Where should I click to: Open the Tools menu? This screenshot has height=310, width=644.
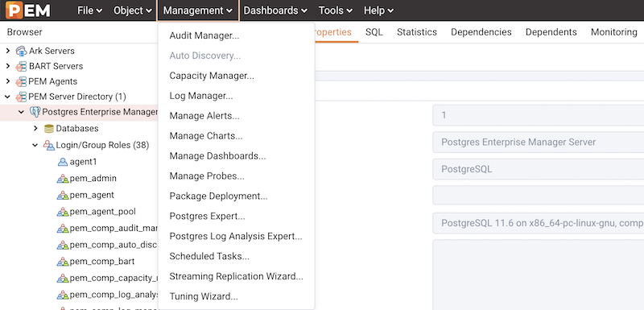[x=336, y=10]
